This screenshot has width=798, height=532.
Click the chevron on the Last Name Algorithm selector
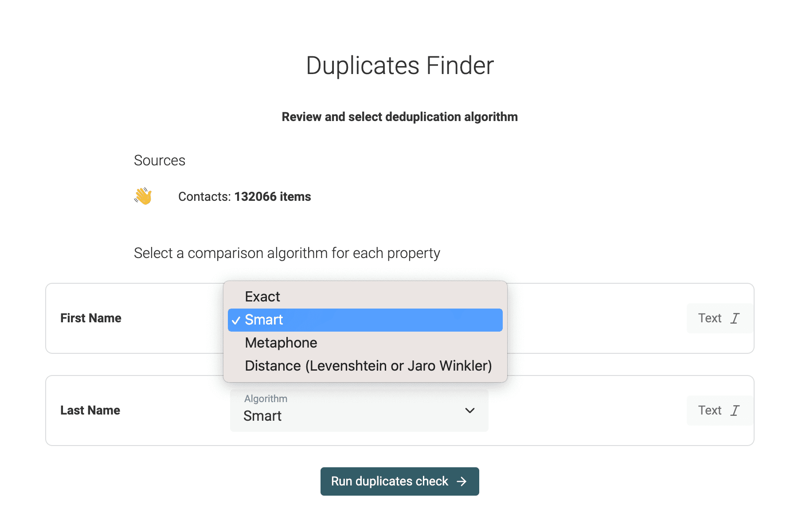(x=470, y=411)
